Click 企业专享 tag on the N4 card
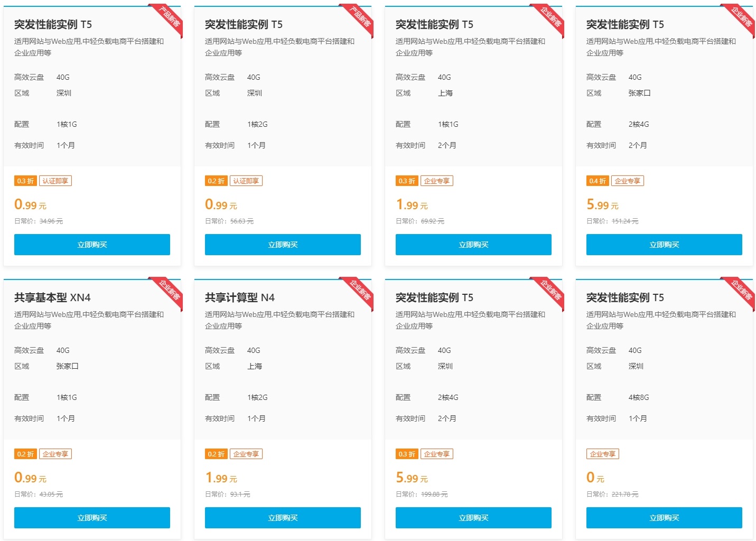The image size is (756, 541). (246, 454)
